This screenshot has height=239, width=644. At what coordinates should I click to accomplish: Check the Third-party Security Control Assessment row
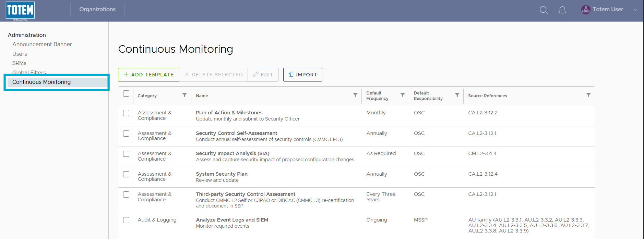click(126, 194)
